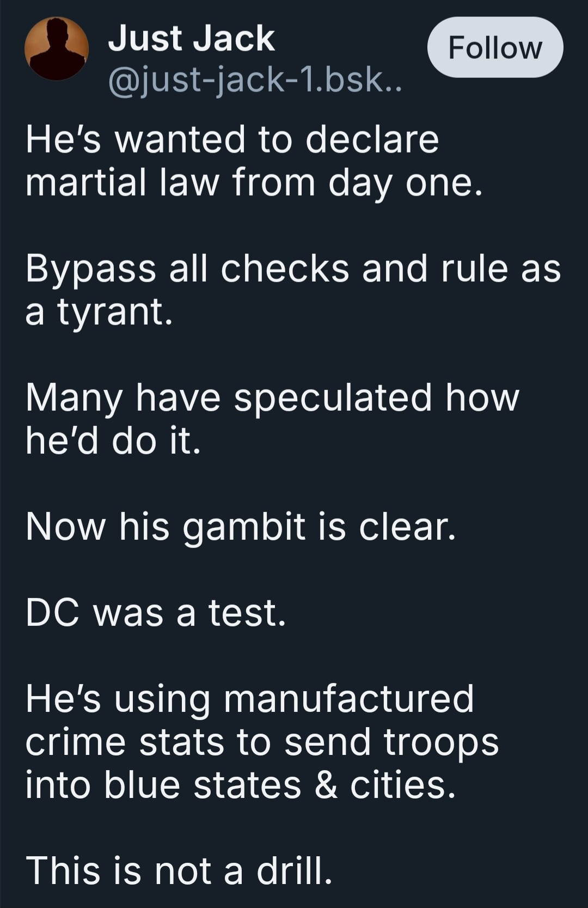588x908 pixels.
Task: Select the line "He's wanted to declare"
Action: pos(232,139)
